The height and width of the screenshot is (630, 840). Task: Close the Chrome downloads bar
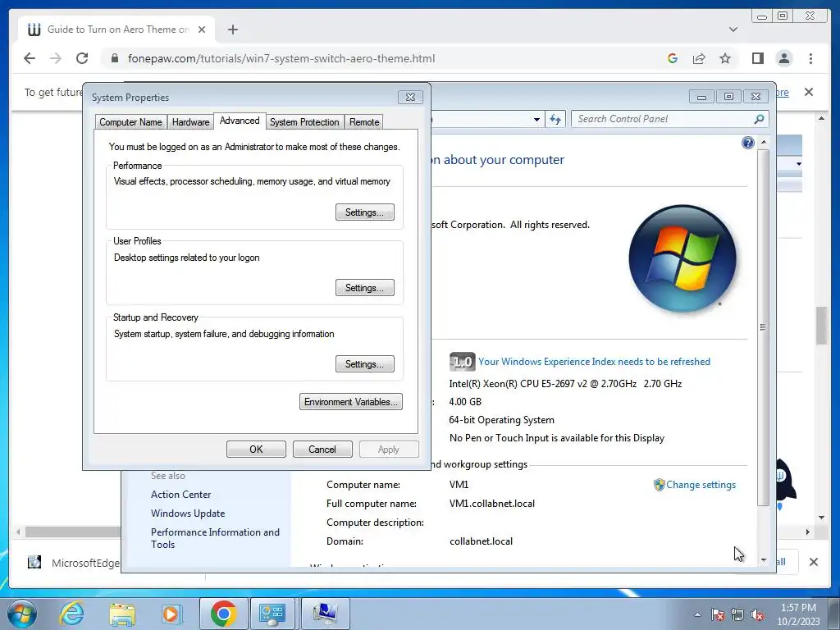click(813, 562)
